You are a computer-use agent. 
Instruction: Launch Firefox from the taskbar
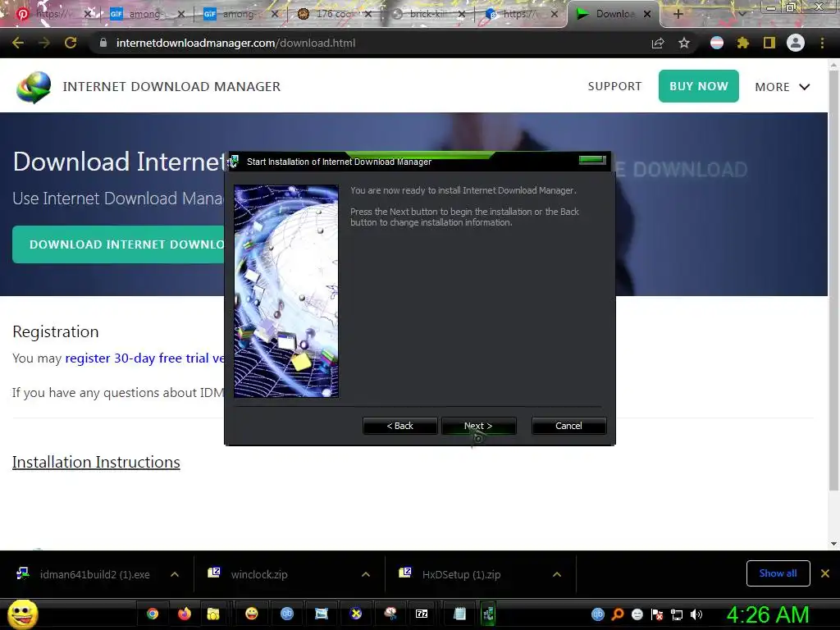coord(185,614)
